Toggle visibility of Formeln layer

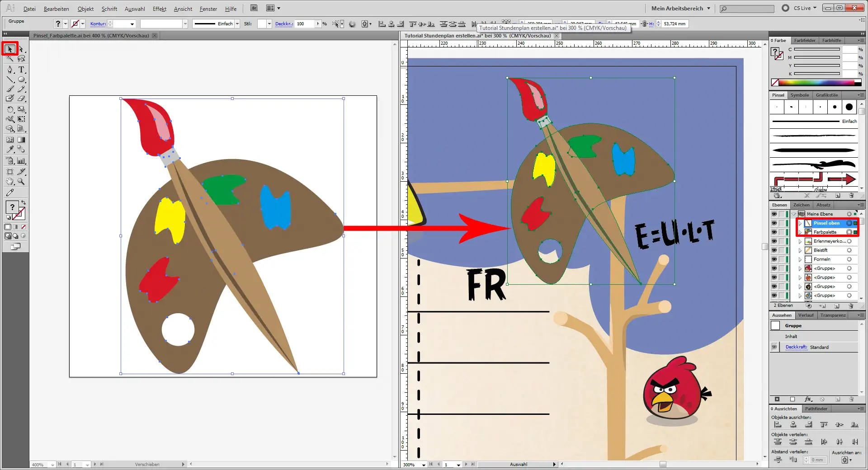tap(774, 259)
